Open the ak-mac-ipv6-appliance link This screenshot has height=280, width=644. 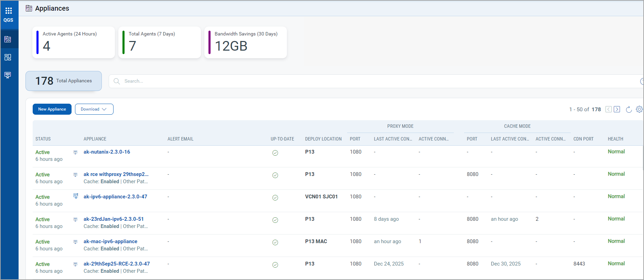[x=110, y=241]
